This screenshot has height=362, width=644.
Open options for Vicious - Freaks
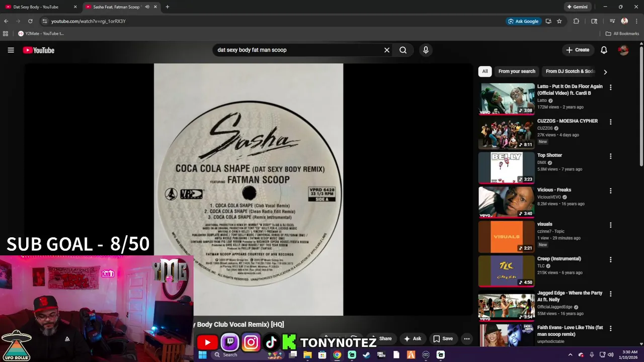[x=611, y=191]
